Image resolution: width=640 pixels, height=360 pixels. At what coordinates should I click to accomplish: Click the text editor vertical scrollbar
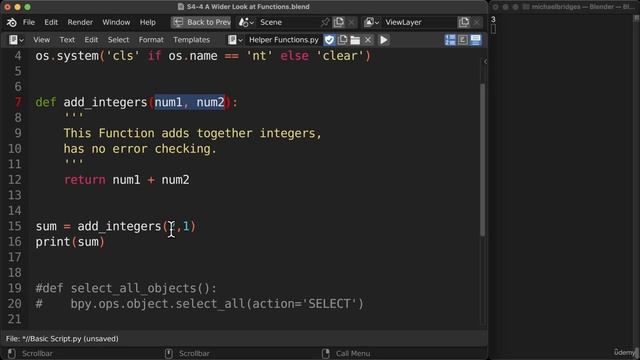483,159
